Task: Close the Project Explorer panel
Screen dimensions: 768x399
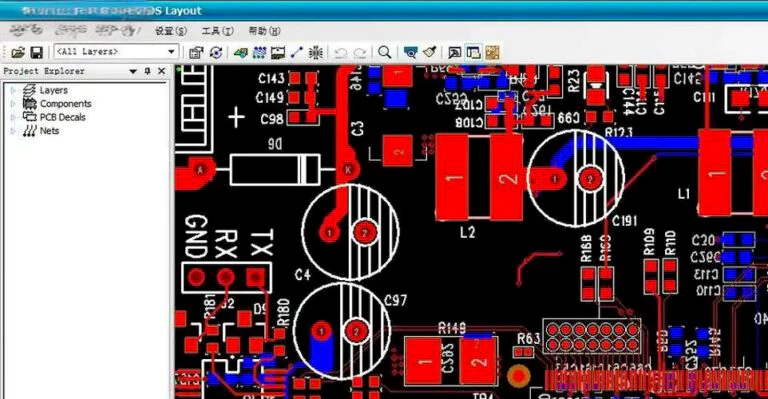Action: pos(162,71)
